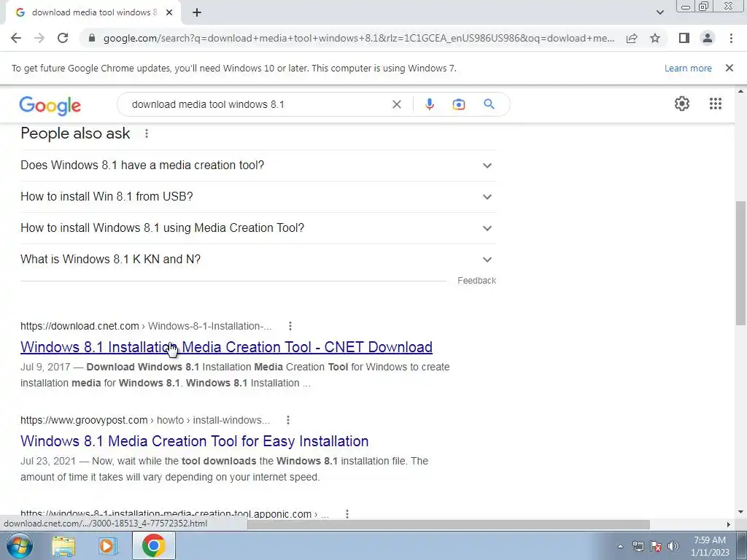Open Chrome three-dot menu
747x560 pixels.
(x=731, y=38)
